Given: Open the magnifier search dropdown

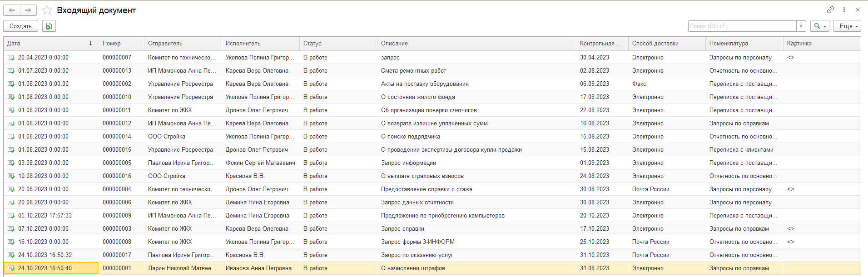Looking at the screenshot, I should pos(819,26).
